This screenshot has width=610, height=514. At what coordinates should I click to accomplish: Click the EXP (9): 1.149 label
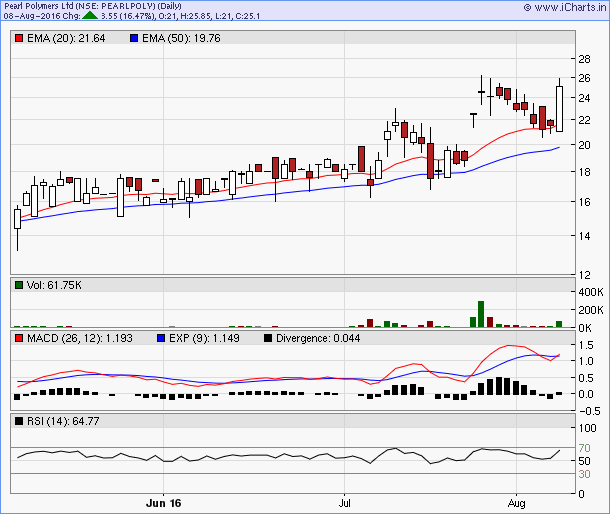204,338
